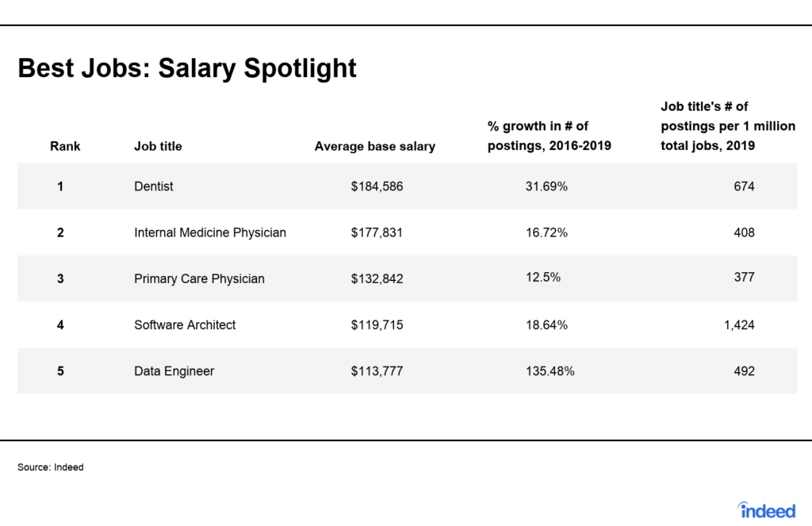Select the 1,424 postings value
The height and width of the screenshot is (526, 812).
739,325
